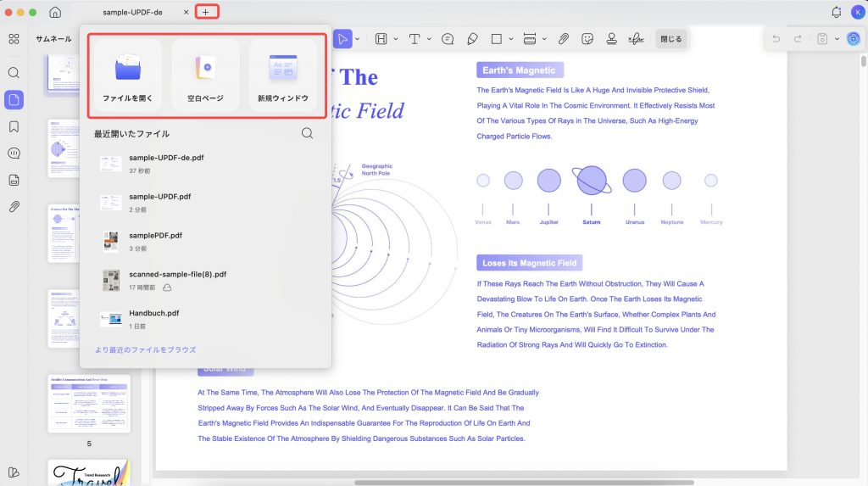Select the comment note tool
868x486 pixels.
pyautogui.click(x=448, y=39)
